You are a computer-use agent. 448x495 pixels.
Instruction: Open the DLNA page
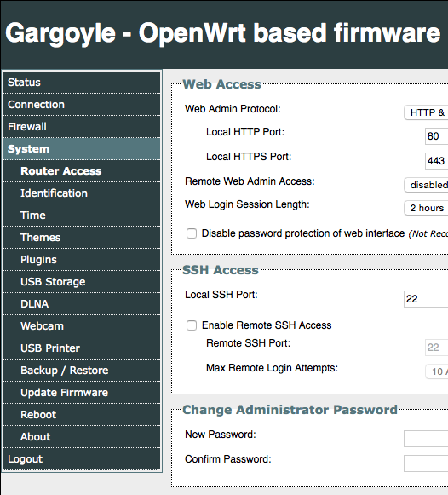(x=82, y=303)
